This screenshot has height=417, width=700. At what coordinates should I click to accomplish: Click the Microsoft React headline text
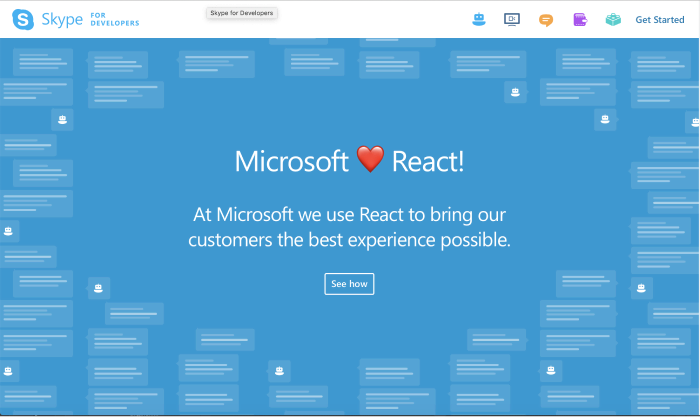point(349,161)
